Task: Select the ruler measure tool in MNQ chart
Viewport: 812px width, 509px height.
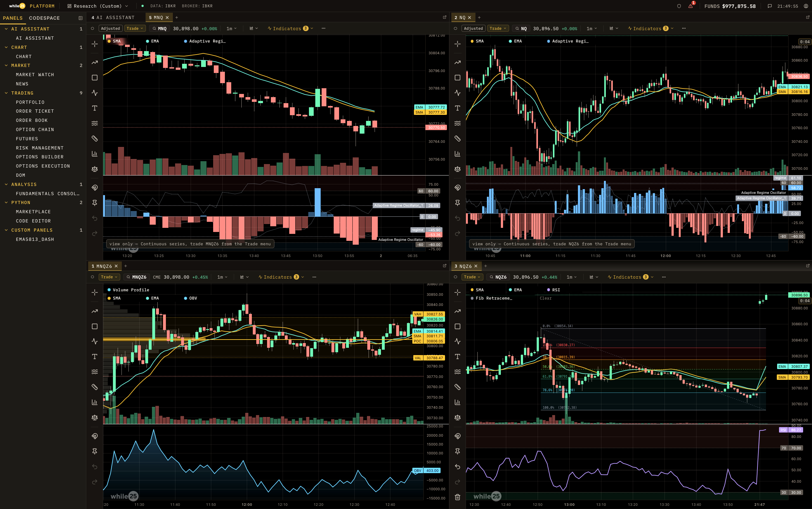Action: pos(95,138)
